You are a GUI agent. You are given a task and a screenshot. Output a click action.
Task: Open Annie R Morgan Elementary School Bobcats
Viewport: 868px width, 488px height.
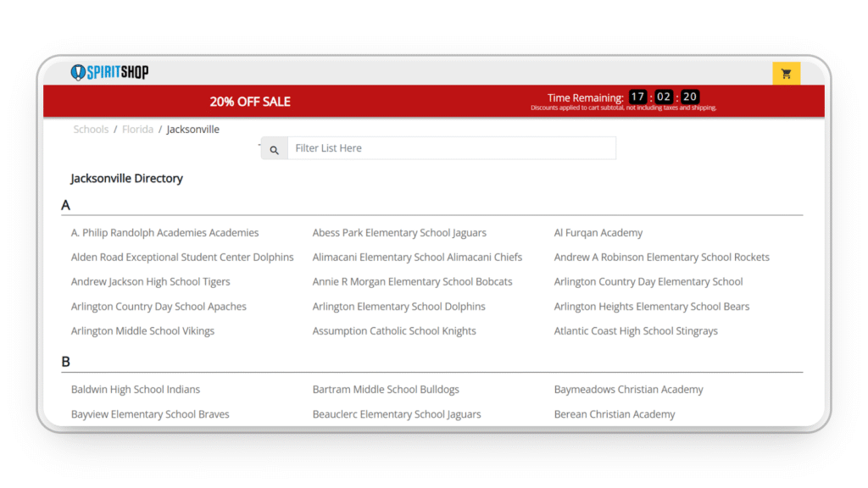pos(412,282)
